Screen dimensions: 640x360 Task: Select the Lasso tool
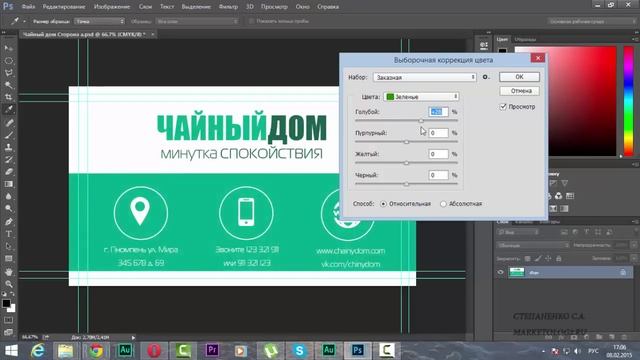[x=9, y=73]
